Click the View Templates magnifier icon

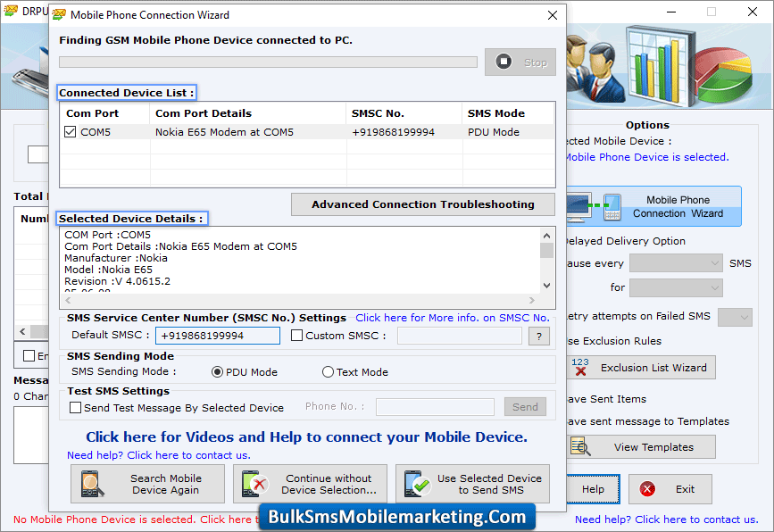click(x=580, y=446)
